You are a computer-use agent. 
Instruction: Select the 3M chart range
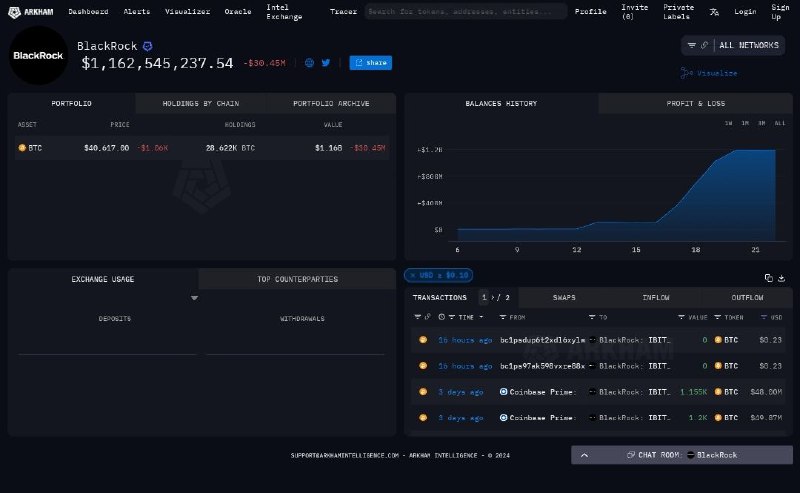point(761,124)
